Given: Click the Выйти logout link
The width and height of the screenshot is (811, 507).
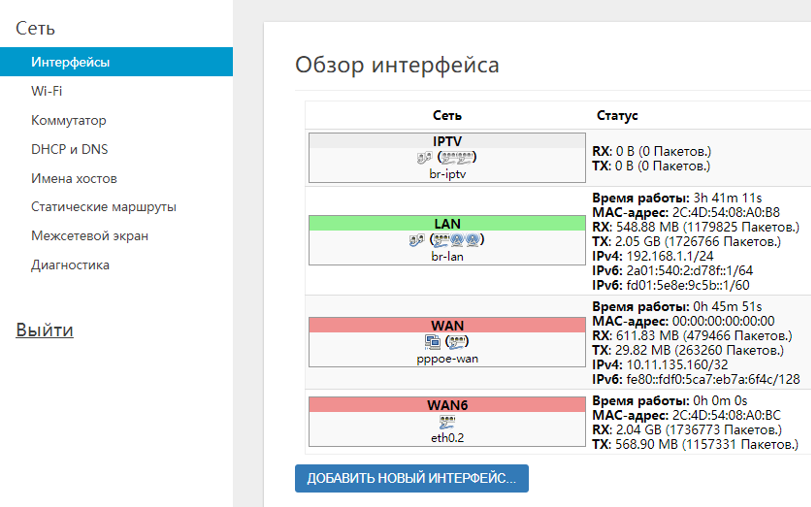Looking at the screenshot, I should point(44,330).
